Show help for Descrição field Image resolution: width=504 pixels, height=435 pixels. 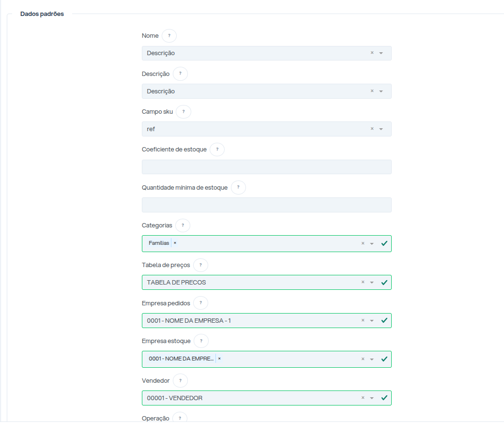pos(180,74)
